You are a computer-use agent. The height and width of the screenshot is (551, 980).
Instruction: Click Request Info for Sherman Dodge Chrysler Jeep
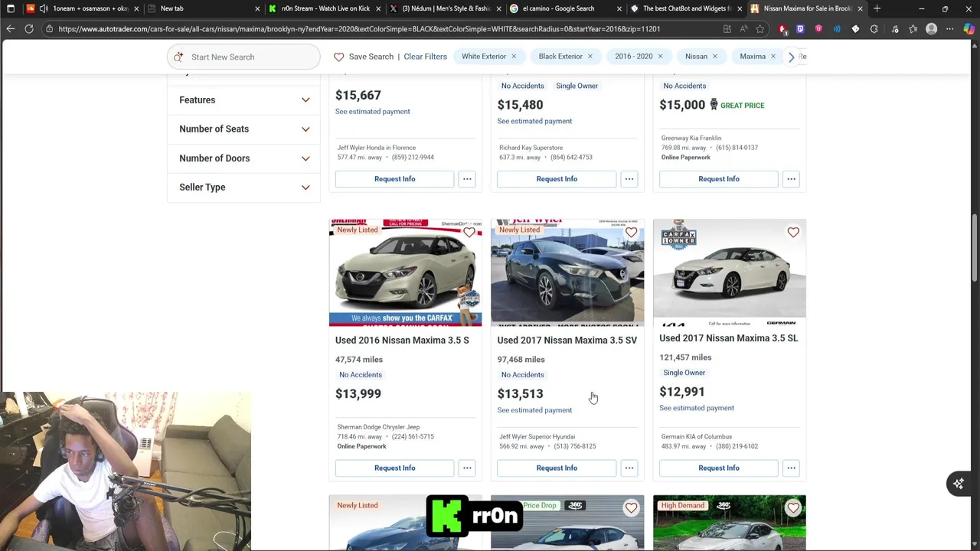pos(395,468)
